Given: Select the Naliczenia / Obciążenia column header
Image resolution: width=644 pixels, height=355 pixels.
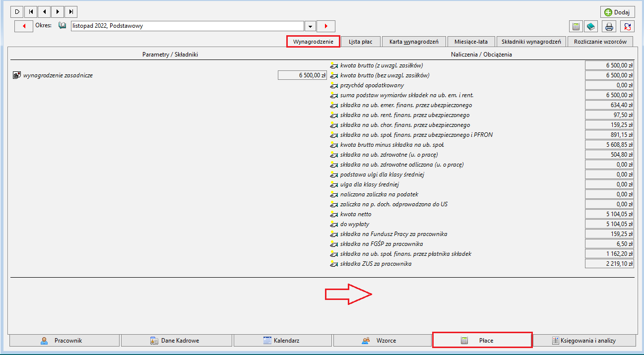Looking at the screenshot, I should pos(481,55).
